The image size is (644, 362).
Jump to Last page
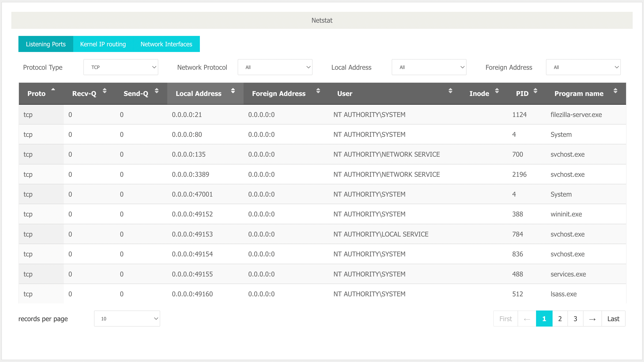click(x=614, y=319)
